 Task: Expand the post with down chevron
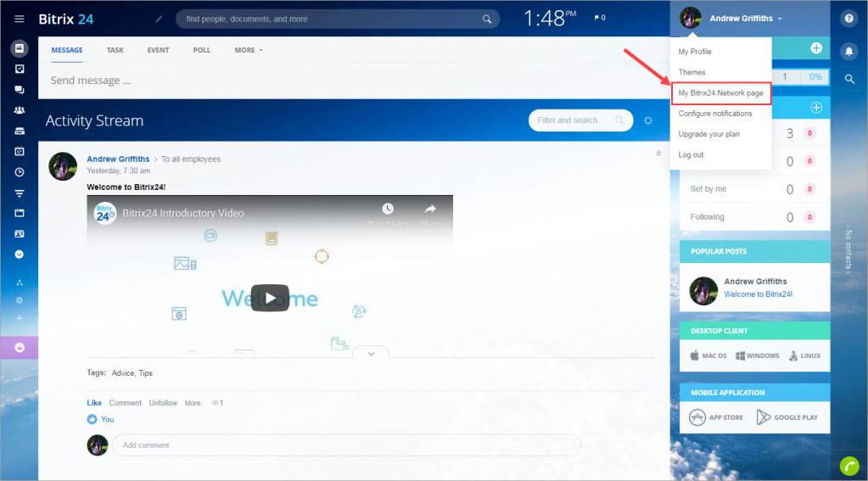tap(371, 353)
